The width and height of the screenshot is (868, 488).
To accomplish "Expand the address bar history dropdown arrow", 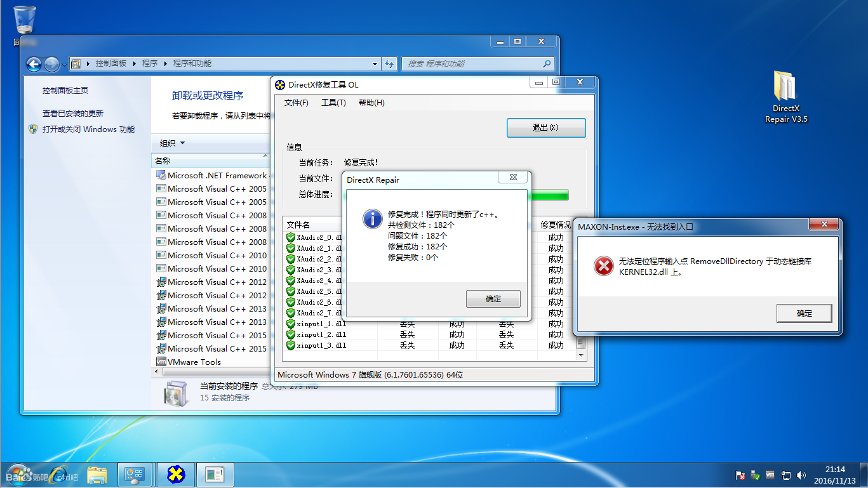I will 375,64.
